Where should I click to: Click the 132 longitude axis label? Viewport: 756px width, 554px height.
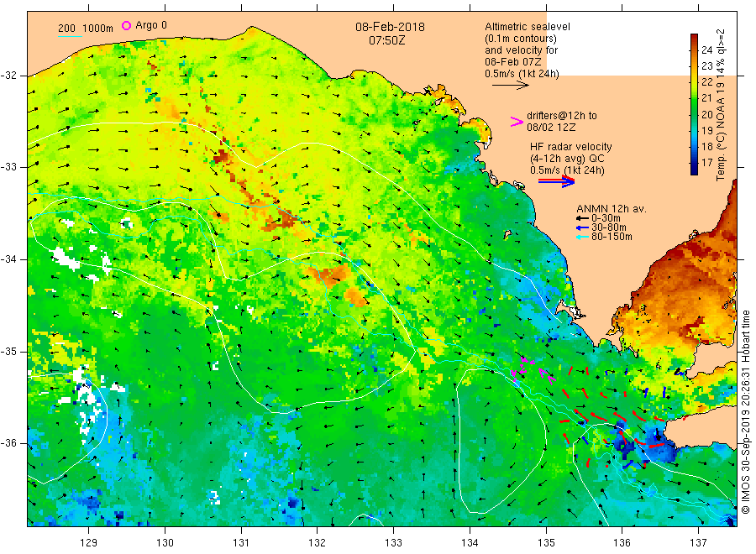tap(318, 543)
